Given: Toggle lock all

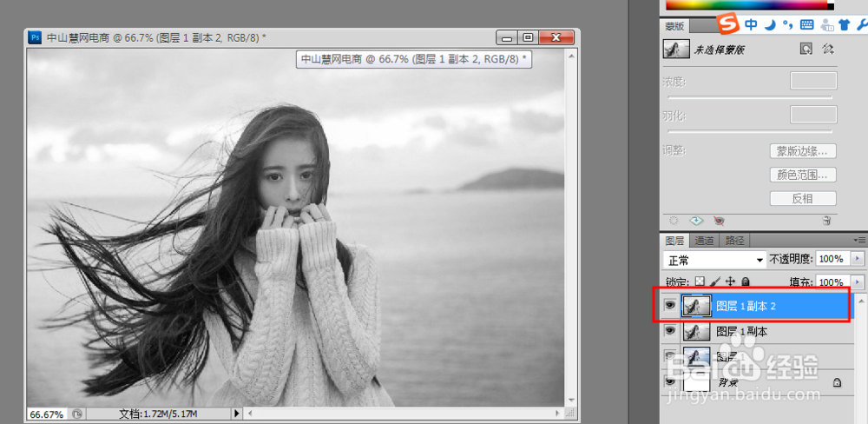Looking at the screenshot, I should click(745, 281).
